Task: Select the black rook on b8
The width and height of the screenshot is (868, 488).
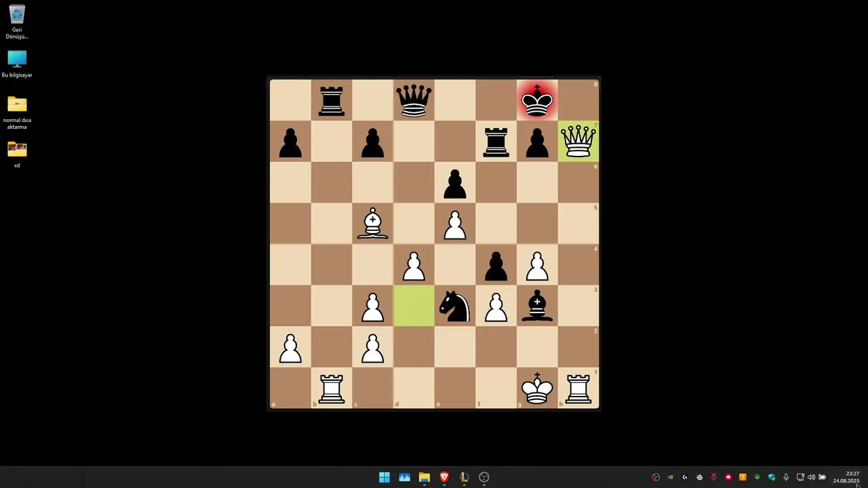Action: point(332,100)
